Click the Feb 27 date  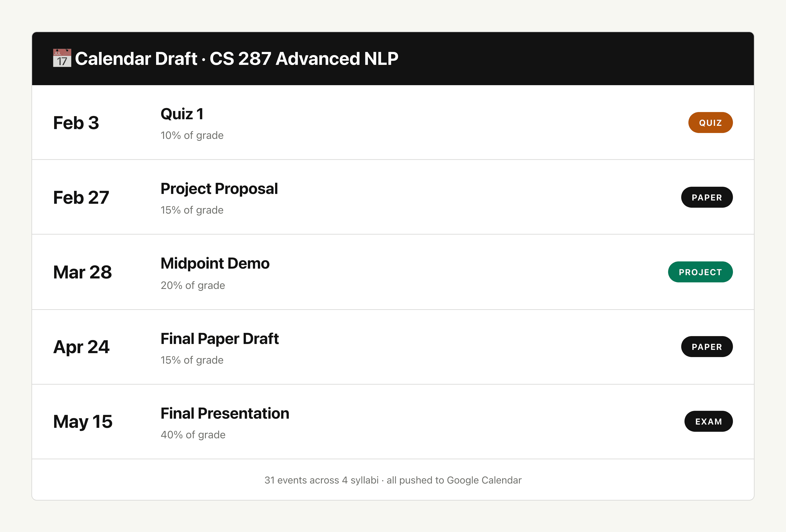coord(81,197)
